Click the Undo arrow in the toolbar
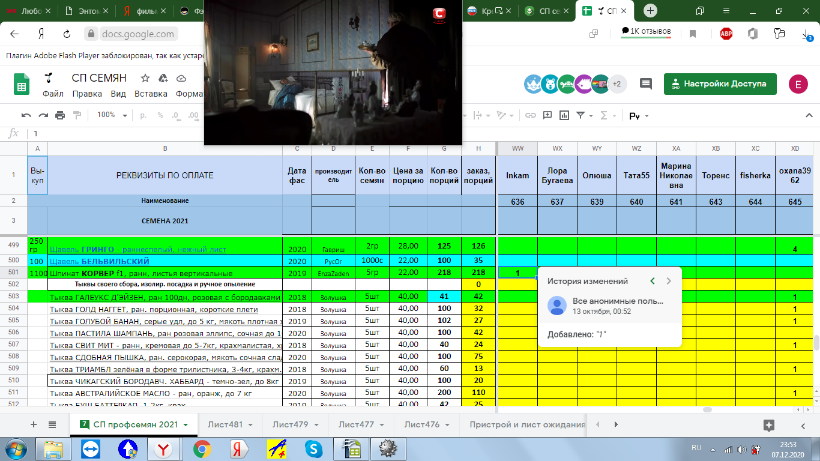The height and width of the screenshot is (461, 820). point(26,115)
